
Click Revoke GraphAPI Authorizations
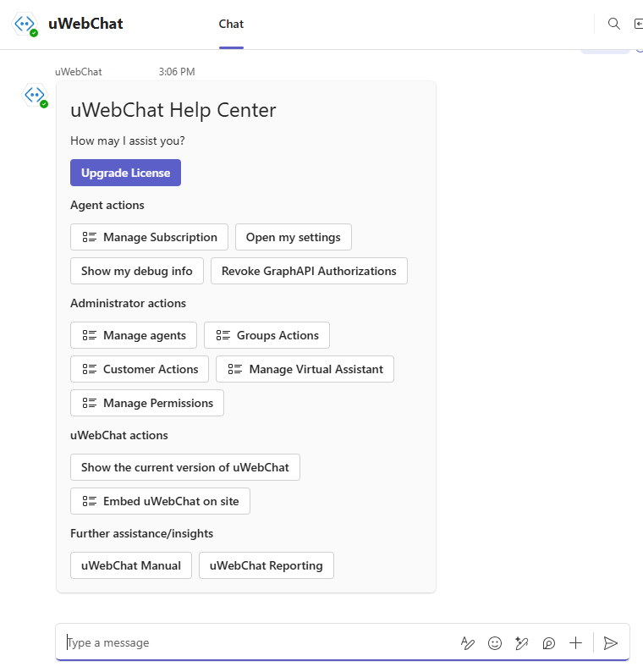tap(309, 271)
